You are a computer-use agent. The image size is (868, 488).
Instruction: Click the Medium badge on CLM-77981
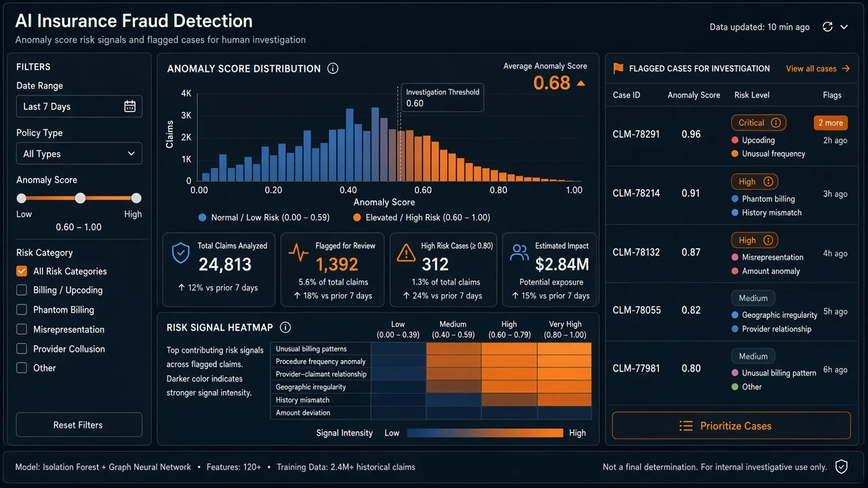(753, 357)
